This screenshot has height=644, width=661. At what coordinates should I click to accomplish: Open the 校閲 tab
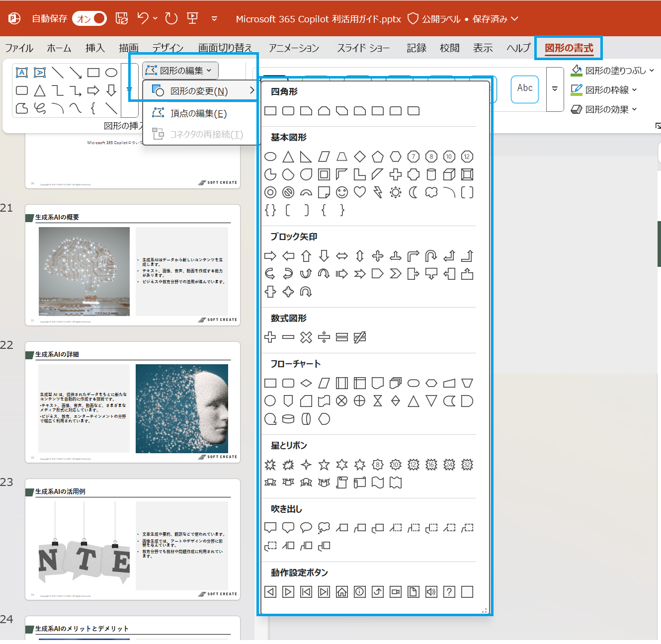(x=450, y=48)
